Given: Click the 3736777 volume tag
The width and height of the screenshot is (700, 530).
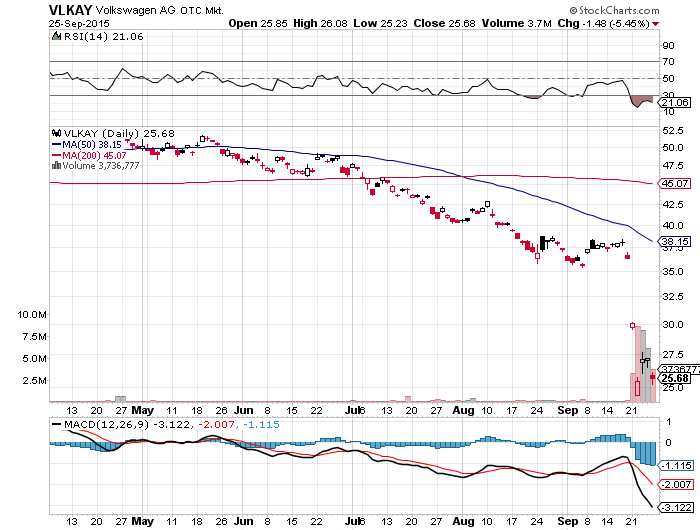Looking at the screenshot, I should (679, 369).
